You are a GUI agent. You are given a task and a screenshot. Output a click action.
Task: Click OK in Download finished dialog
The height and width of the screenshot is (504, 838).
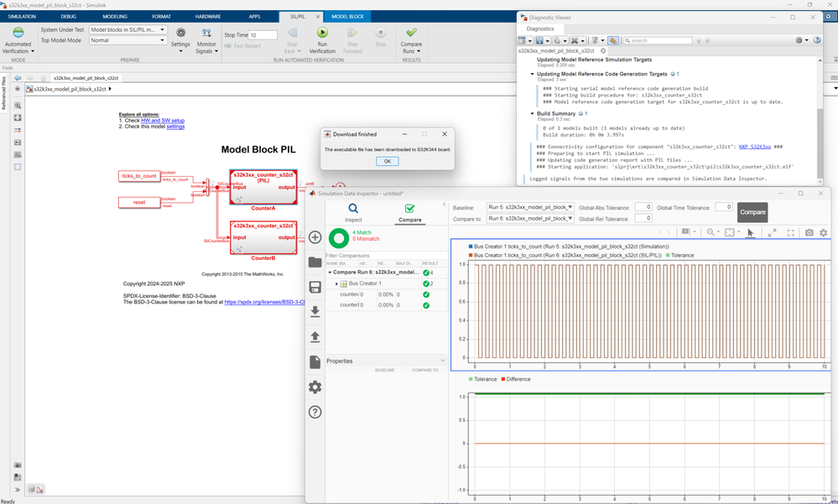pos(387,161)
